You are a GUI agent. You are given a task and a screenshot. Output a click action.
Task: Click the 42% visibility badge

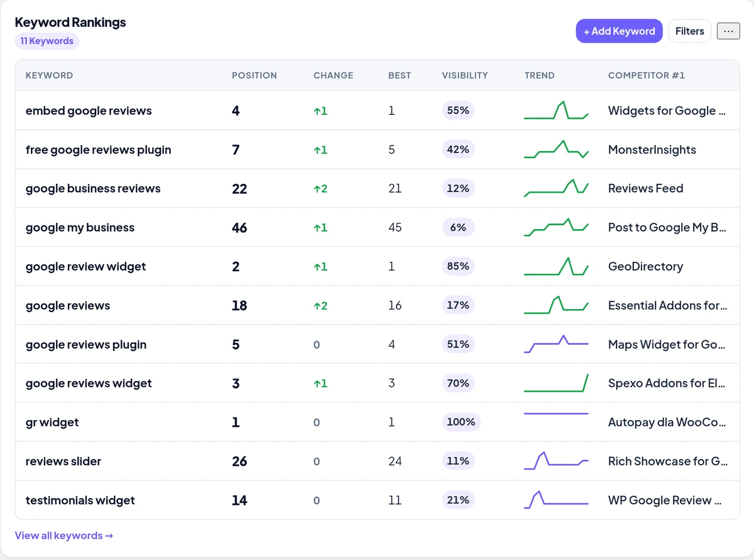(x=458, y=149)
